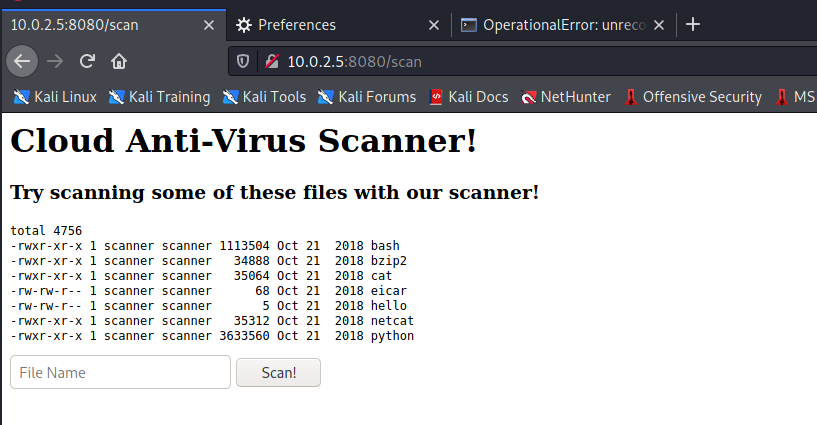Click the bzip2 file name

[389, 260]
